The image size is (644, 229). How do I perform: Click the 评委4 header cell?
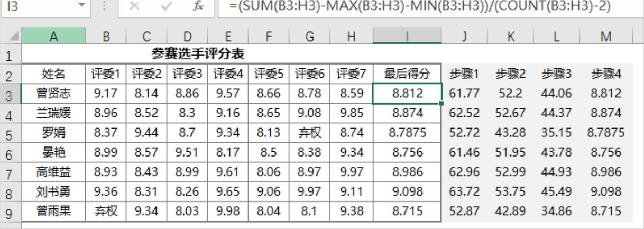point(228,74)
